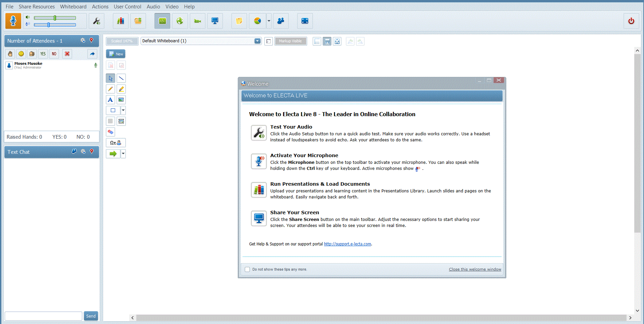
Task: Open the Audio Setup wrench tool
Action: coord(97,21)
